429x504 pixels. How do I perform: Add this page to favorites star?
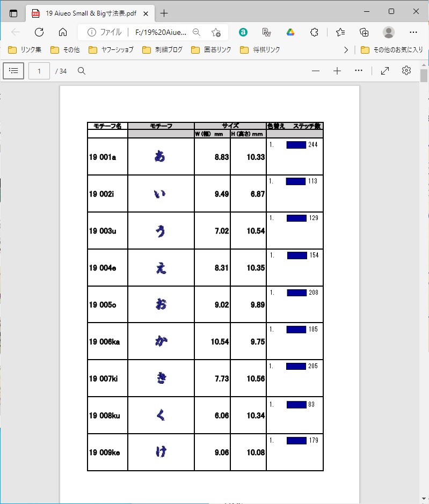coord(216,32)
